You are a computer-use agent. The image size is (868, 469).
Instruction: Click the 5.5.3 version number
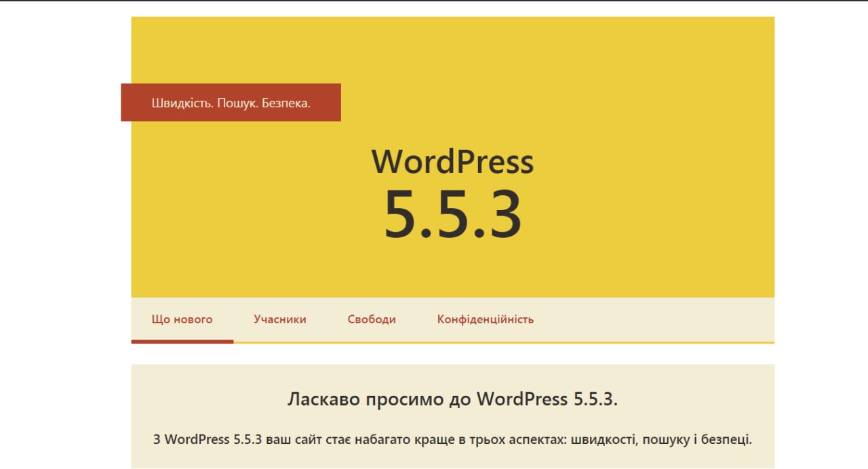click(453, 215)
